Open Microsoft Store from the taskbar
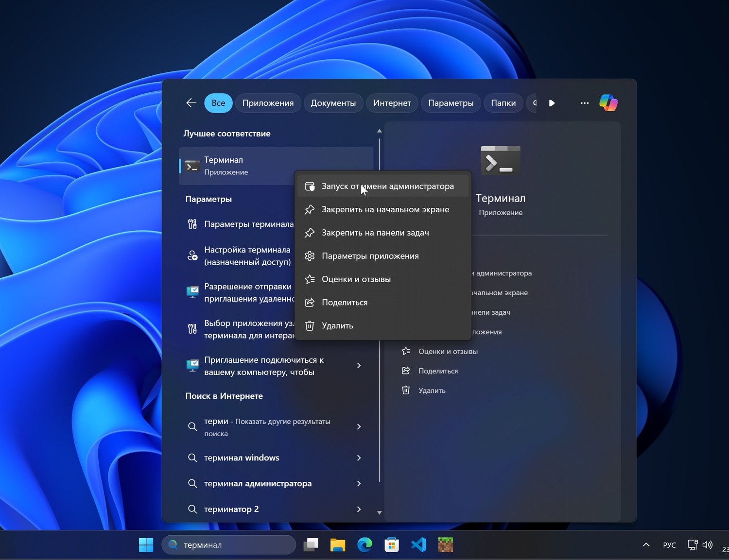Viewport: 729px width, 560px height. click(x=392, y=545)
